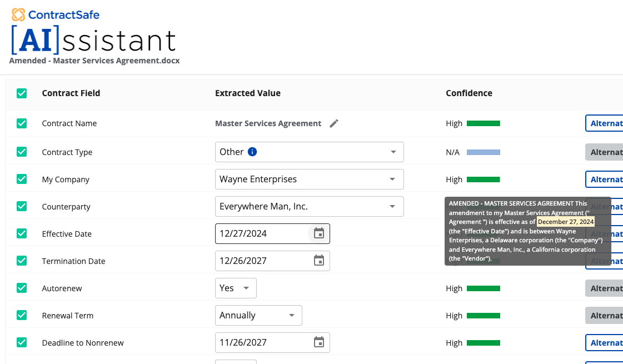Click the Termination Date input field
This screenshot has height=364, width=623.
click(x=261, y=260)
